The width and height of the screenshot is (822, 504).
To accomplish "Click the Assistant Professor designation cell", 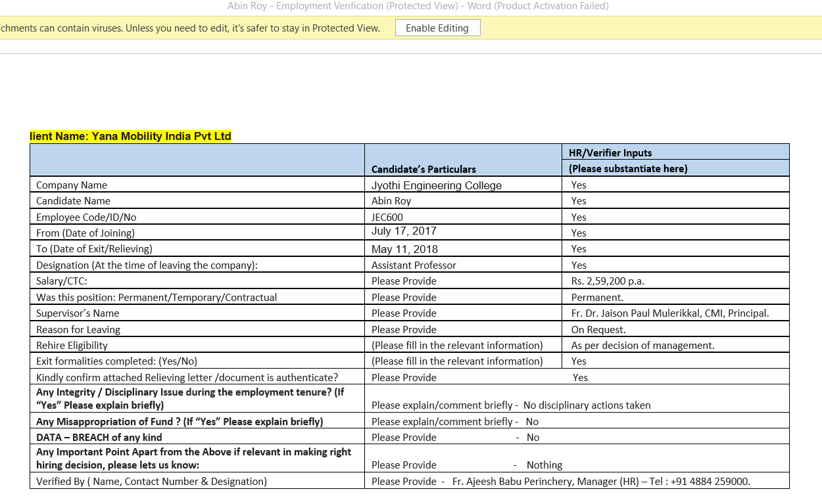I will point(414,265).
